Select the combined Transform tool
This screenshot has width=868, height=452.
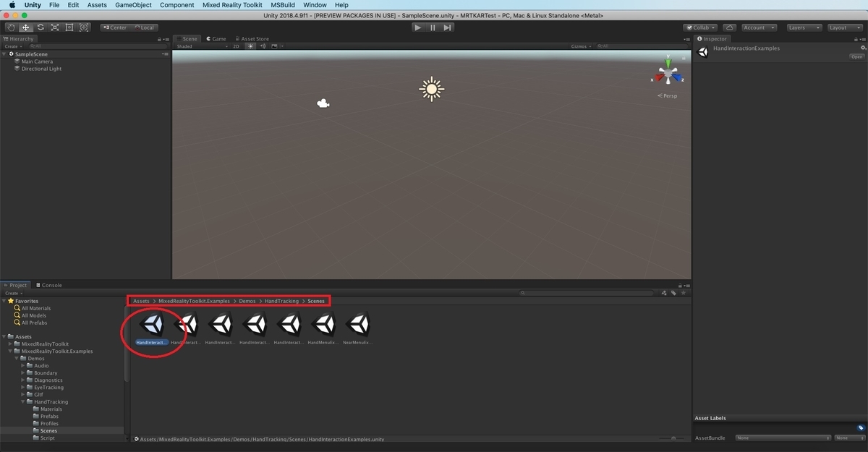[85, 27]
